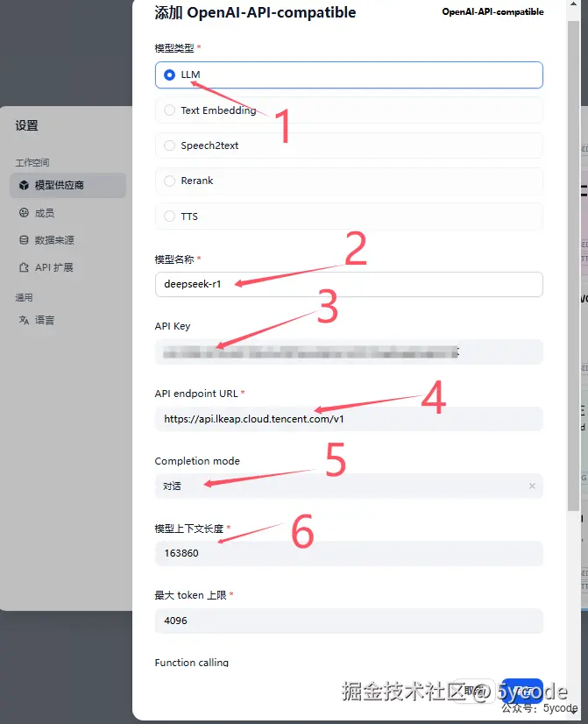Open the 模型供应商 settings tab
Image resolution: width=588 pixels, height=724 pixels.
67,185
